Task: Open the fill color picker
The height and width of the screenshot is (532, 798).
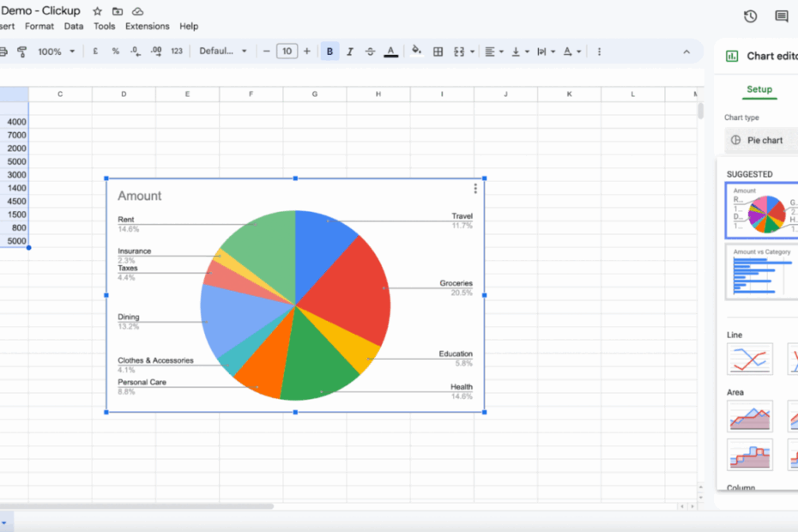Action: (x=416, y=51)
